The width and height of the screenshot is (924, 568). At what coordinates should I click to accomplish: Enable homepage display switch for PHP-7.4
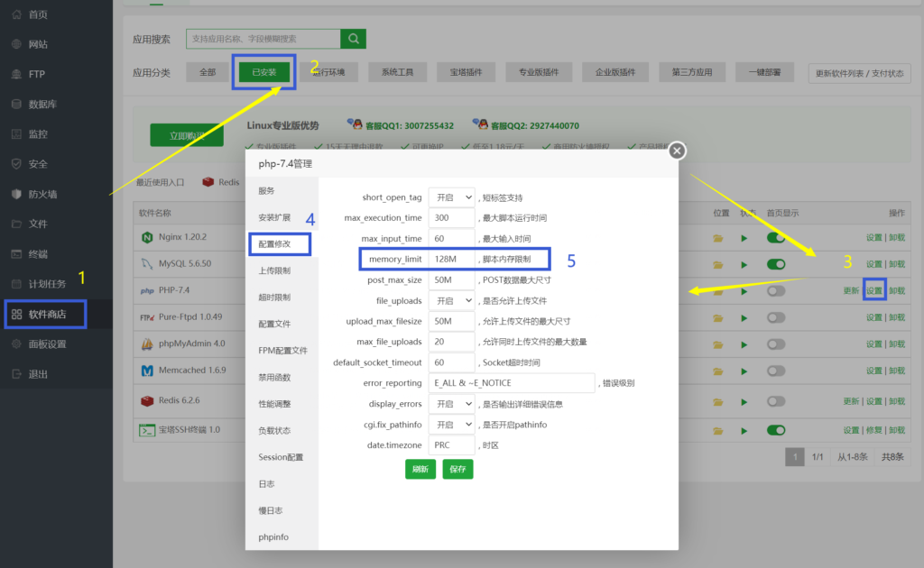776,291
